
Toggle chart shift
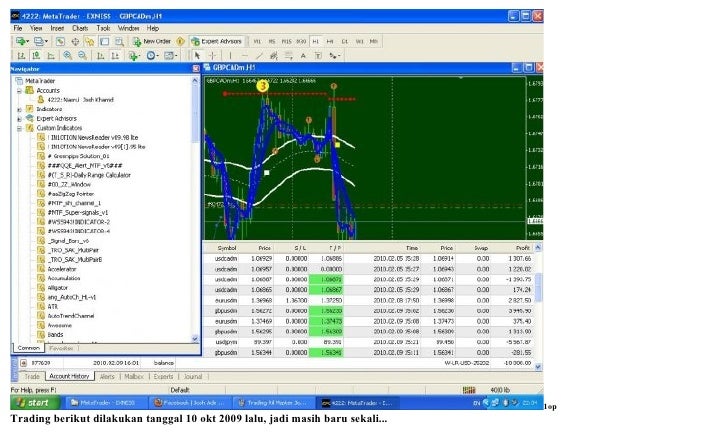pos(115,56)
